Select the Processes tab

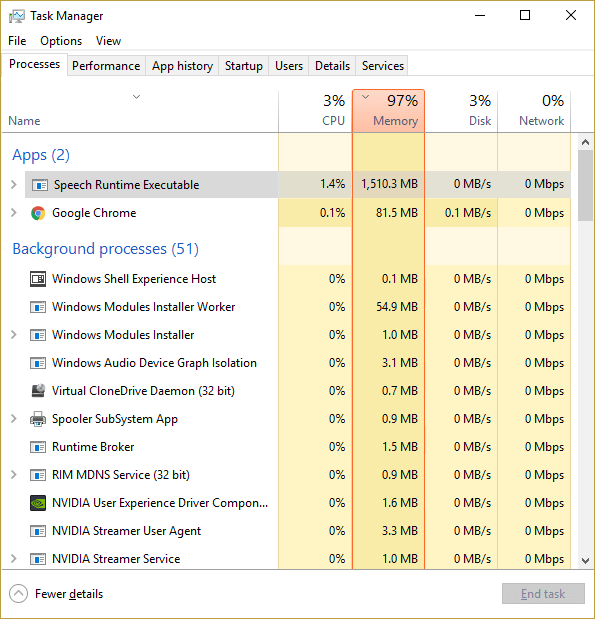pos(34,64)
